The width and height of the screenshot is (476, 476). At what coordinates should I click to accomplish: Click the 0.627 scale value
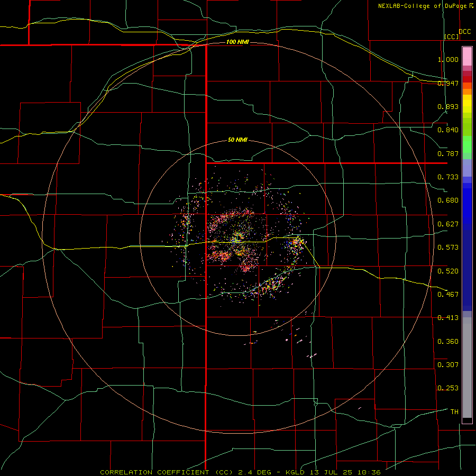pyautogui.click(x=448, y=224)
